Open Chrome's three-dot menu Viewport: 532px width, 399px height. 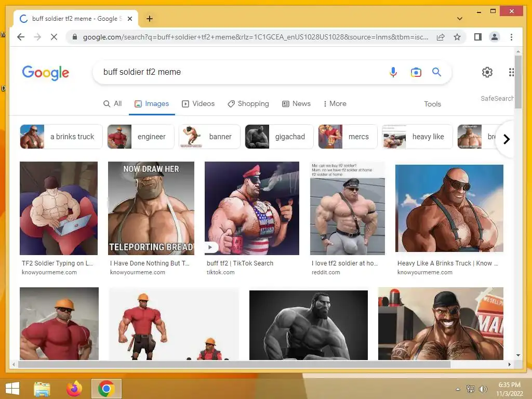point(511,37)
